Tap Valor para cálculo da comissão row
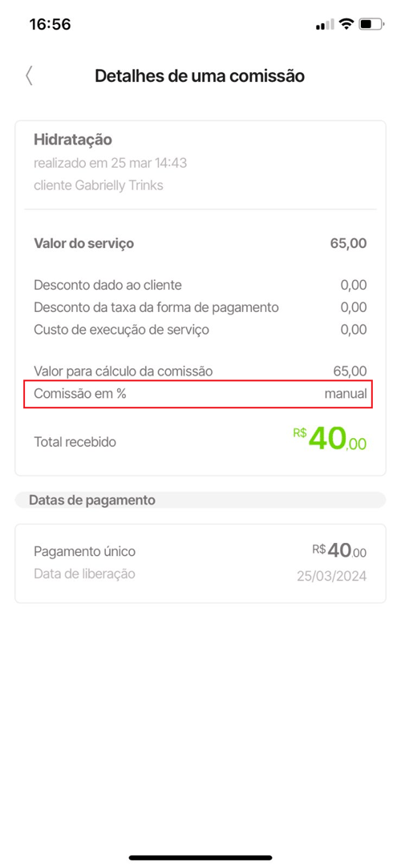 [200, 371]
